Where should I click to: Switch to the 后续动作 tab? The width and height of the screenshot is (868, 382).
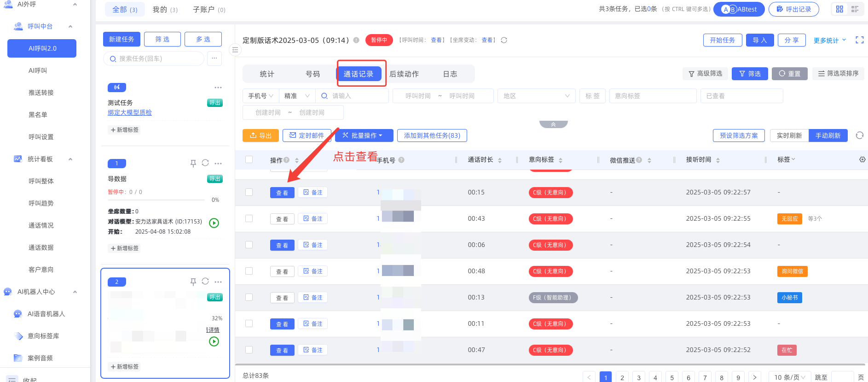[404, 74]
